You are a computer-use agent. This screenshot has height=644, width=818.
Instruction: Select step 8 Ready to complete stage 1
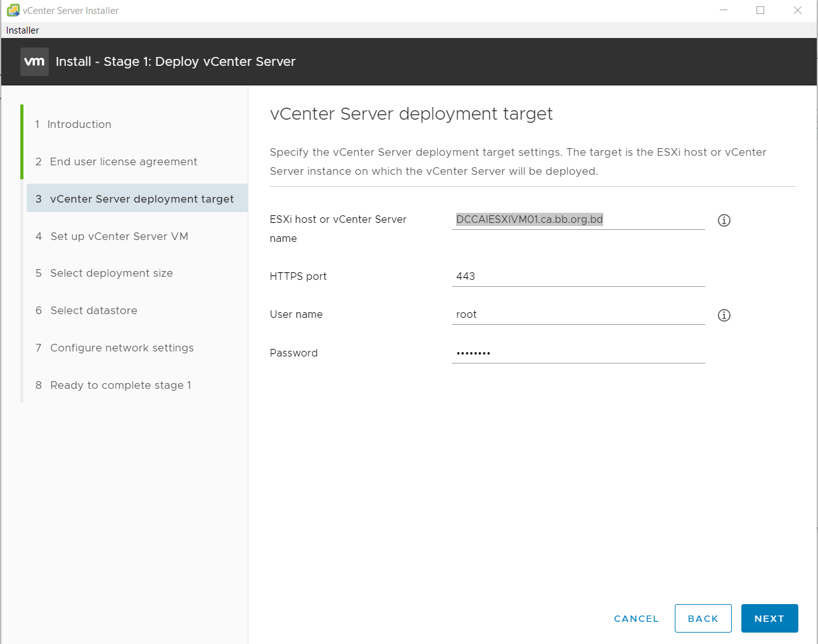pyautogui.click(x=113, y=385)
